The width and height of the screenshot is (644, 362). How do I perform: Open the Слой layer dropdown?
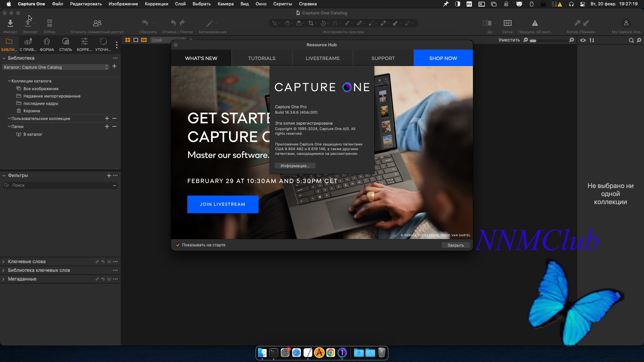click(168, 40)
